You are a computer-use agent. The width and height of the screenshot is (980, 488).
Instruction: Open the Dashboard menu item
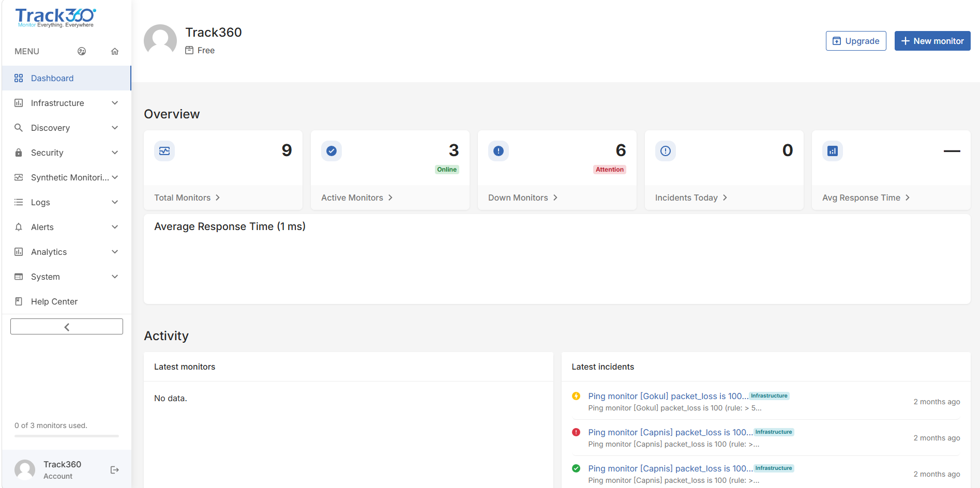66,78
